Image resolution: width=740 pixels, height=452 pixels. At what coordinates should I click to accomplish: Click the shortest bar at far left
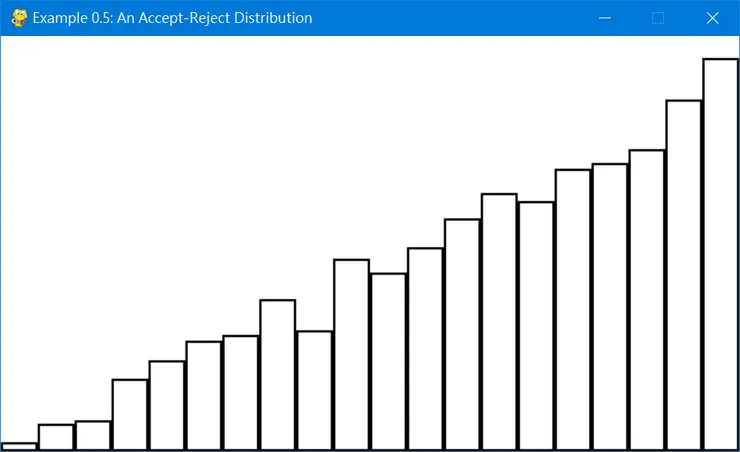[x=19, y=446]
